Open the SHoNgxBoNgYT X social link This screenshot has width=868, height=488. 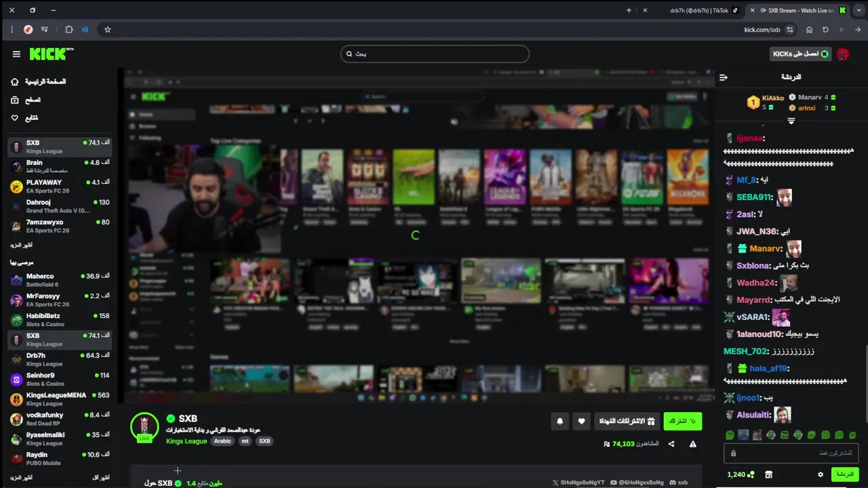pyautogui.click(x=578, y=483)
